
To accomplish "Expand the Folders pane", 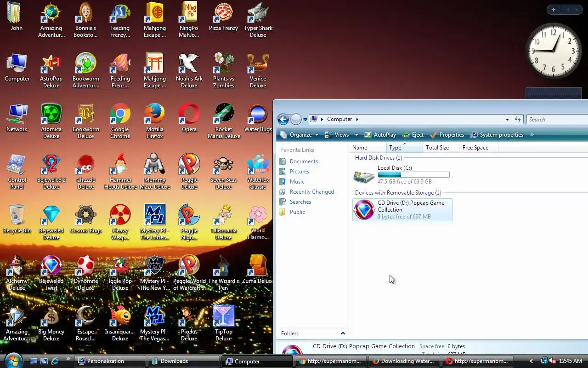I will [x=313, y=333].
